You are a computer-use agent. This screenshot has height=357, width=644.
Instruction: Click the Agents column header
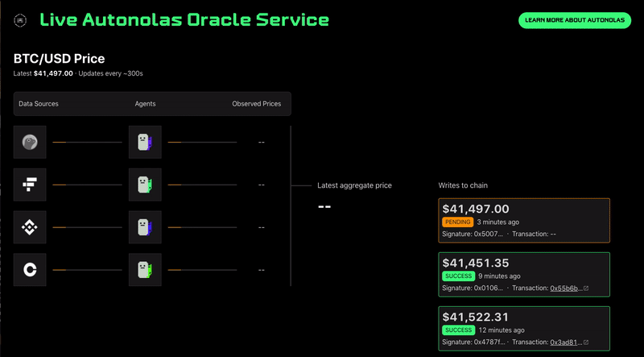tap(146, 104)
